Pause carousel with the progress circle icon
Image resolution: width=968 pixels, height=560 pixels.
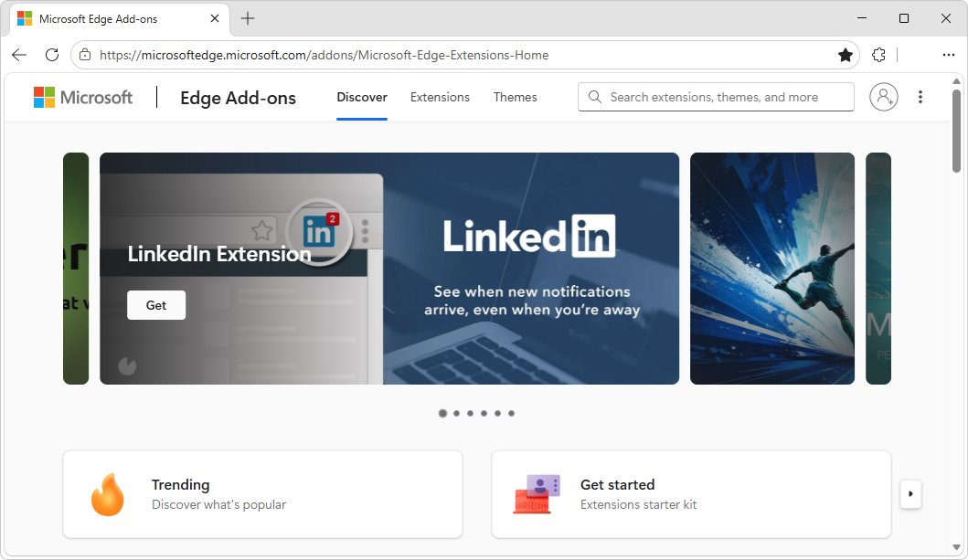point(127,365)
